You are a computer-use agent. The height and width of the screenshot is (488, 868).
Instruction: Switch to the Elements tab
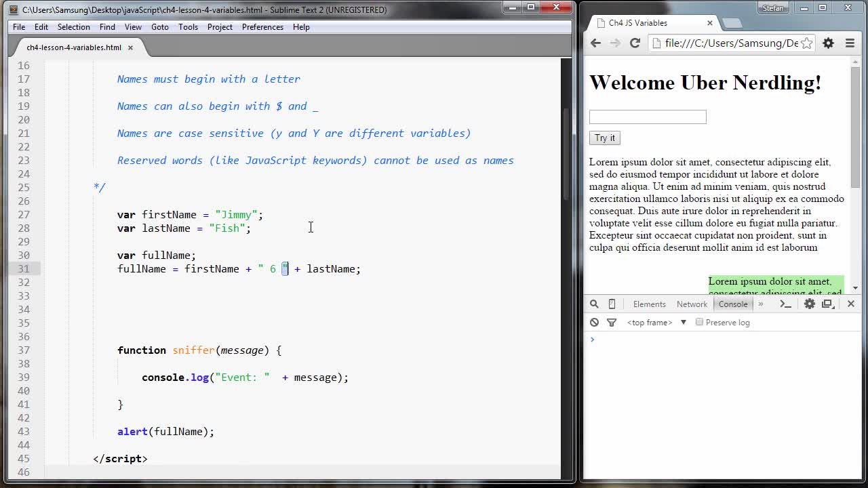coord(649,304)
